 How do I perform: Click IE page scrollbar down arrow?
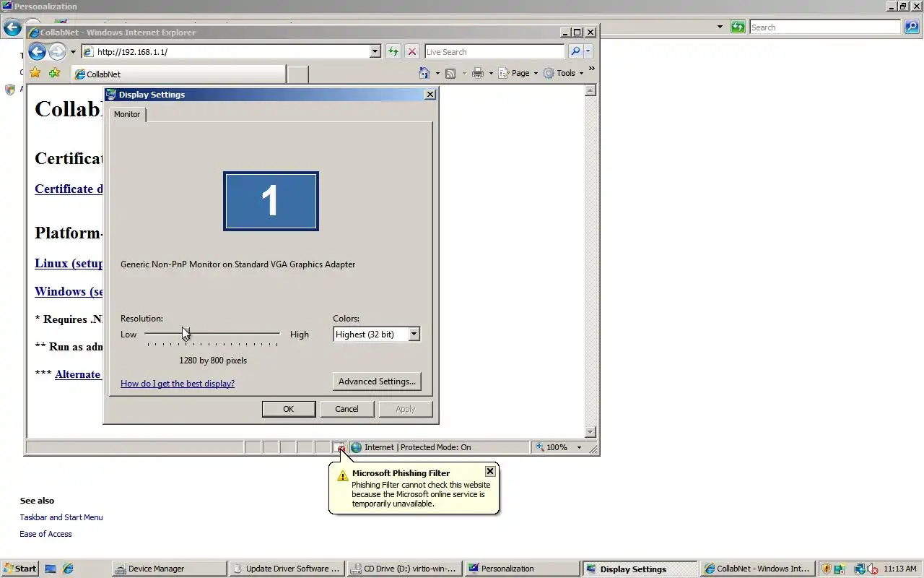click(x=590, y=432)
